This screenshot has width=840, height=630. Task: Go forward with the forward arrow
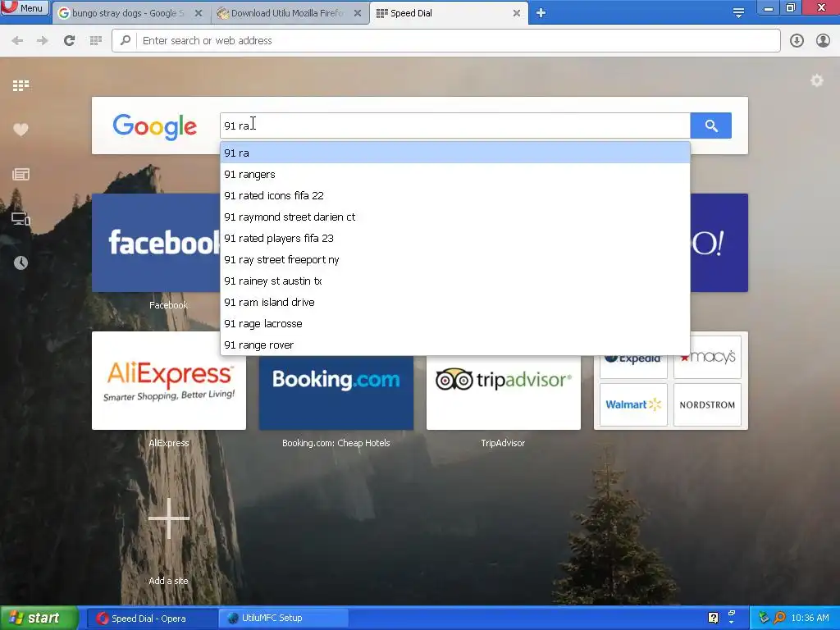click(43, 41)
